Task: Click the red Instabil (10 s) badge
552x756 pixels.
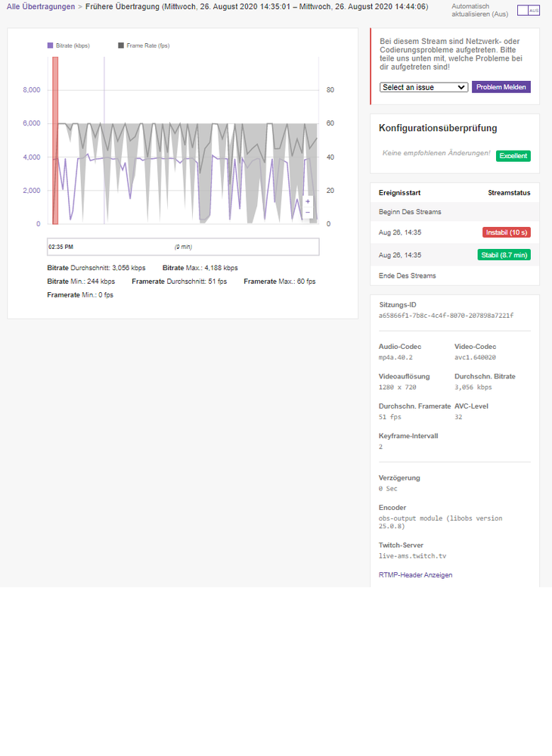Action: (x=506, y=232)
